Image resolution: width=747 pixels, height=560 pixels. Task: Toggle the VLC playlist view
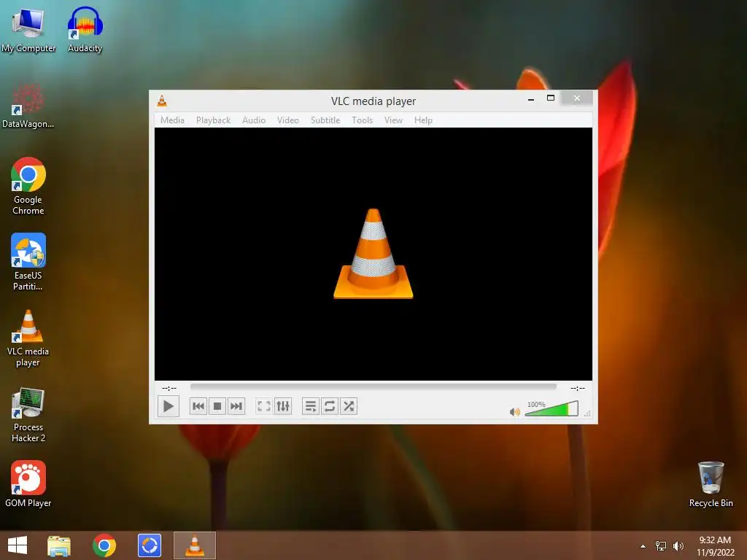311,406
